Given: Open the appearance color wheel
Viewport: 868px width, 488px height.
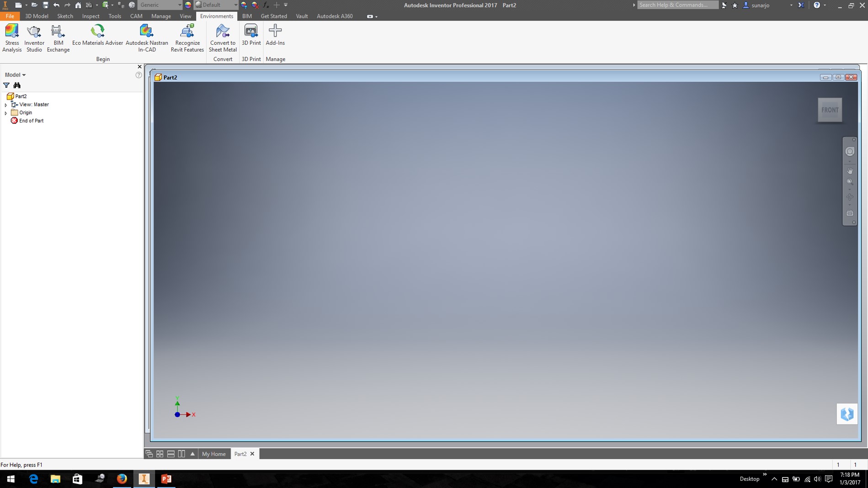Looking at the screenshot, I should click(187, 5).
